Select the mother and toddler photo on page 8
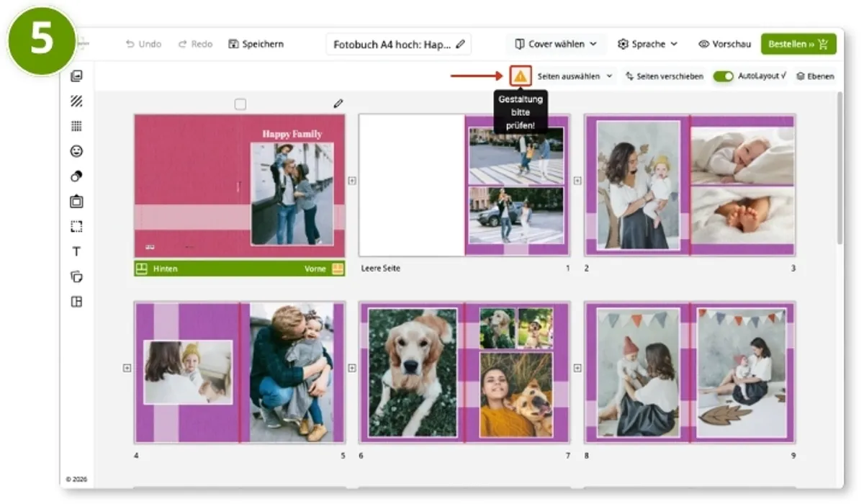The image size is (864, 504). pos(638,372)
